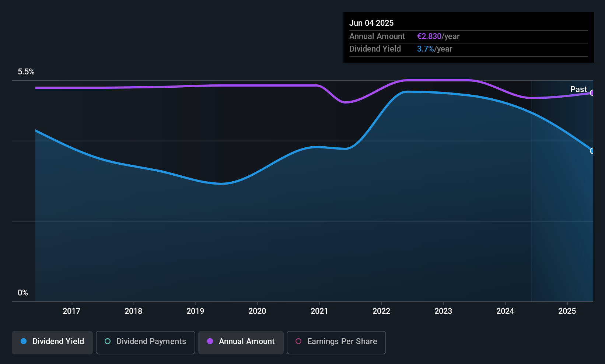Enable the Earnings Per Share series label
The image size is (605, 364).
pos(342,342)
